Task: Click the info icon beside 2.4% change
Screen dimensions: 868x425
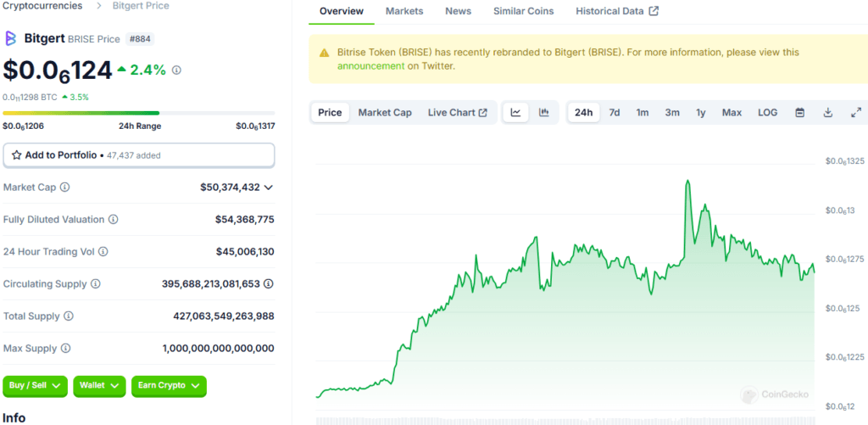Action: click(x=176, y=70)
